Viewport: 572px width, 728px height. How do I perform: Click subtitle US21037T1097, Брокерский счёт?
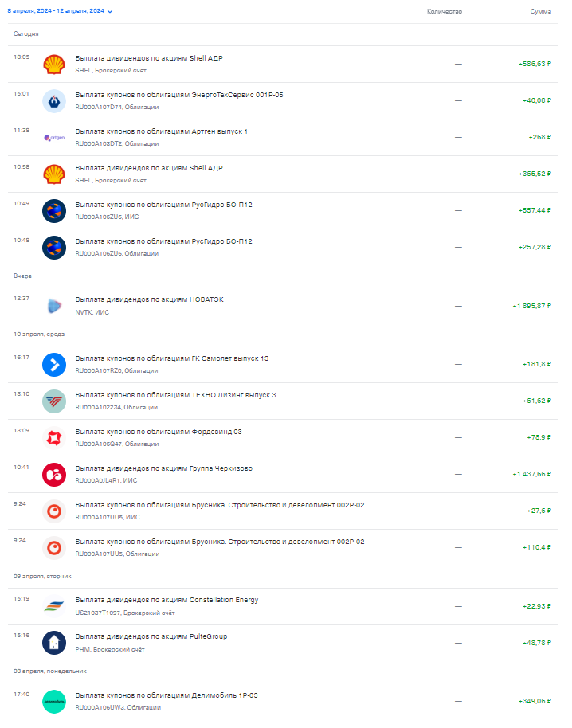point(125,613)
